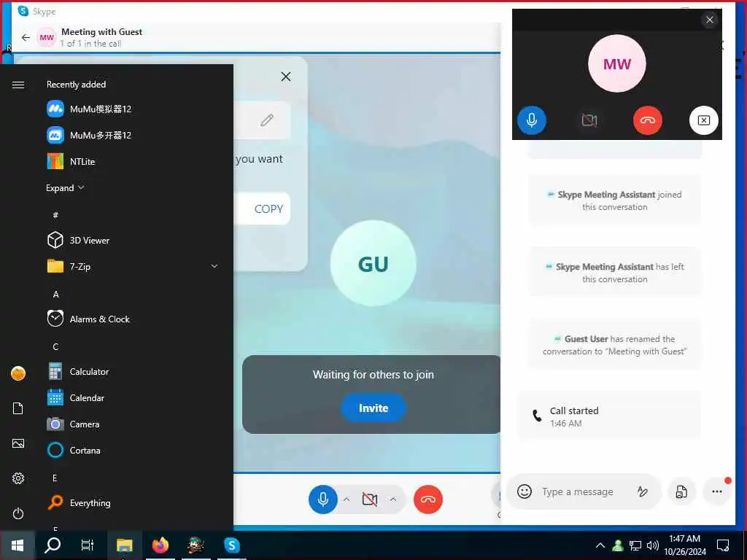Toggle video in main call controls

370,499
